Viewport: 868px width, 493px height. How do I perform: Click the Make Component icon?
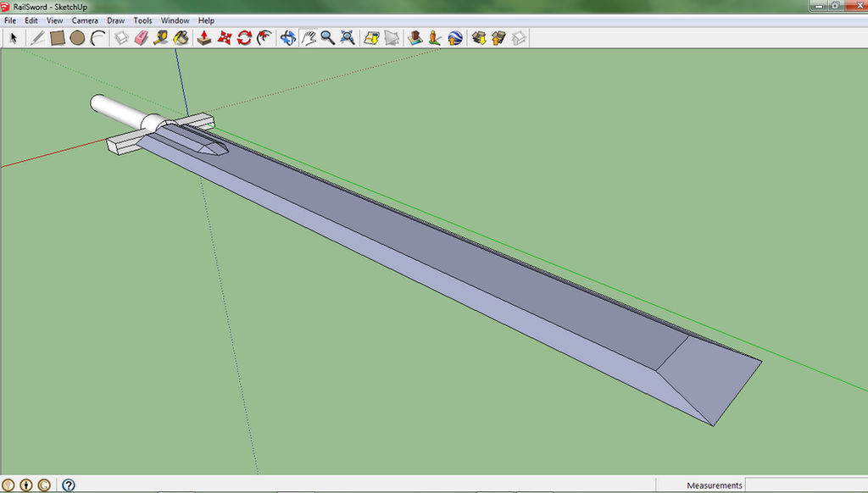coord(121,38)
